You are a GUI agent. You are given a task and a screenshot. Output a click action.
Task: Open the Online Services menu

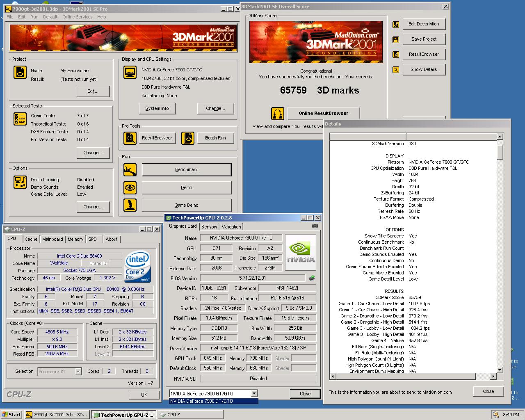tap(78, 17)
